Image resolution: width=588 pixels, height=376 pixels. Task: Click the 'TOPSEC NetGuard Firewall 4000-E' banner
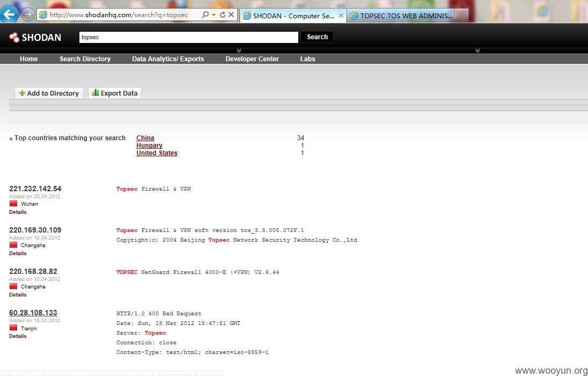tap(197, 272)
